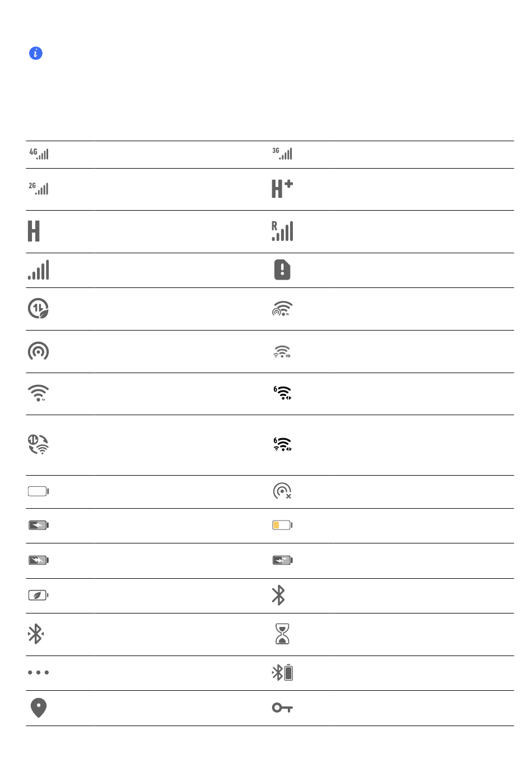Click the 2G signal icon
The image size is (532, 767).
39,189
